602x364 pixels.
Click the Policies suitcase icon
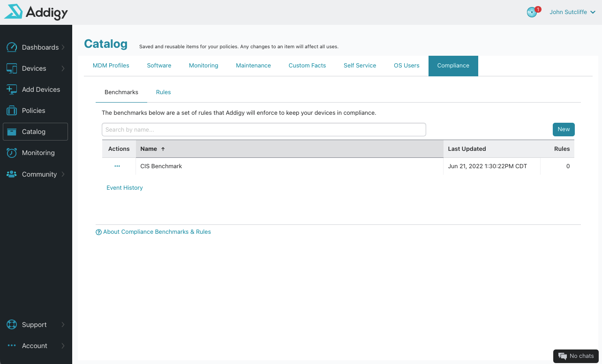click(12, 111)
